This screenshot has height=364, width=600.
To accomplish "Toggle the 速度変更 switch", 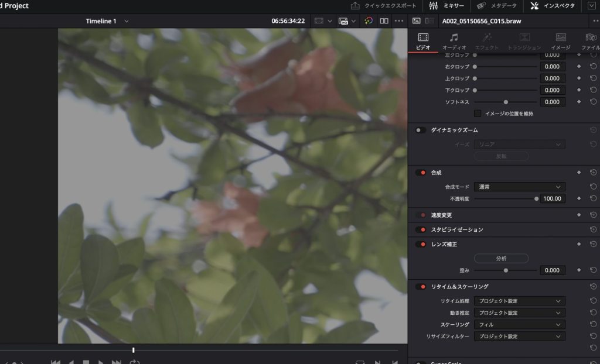I will click(421, 215).
